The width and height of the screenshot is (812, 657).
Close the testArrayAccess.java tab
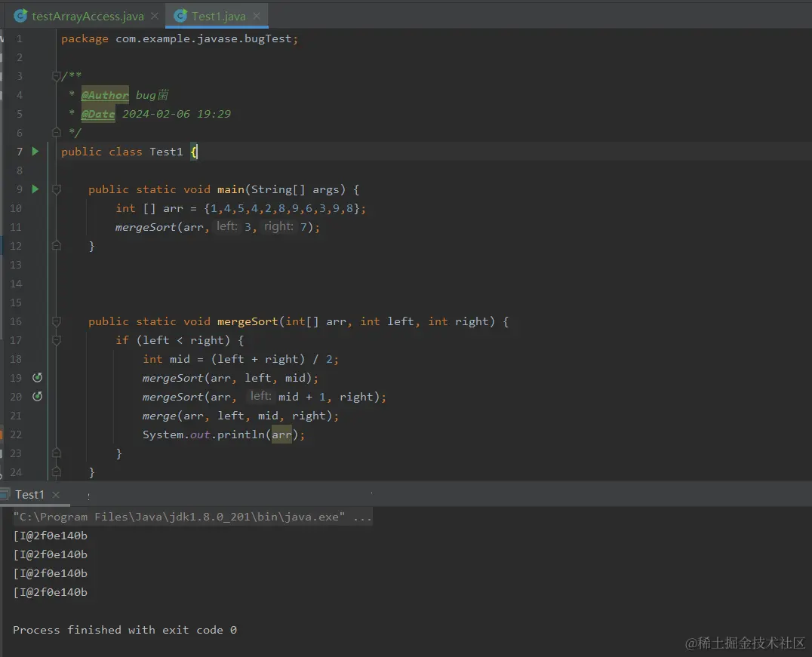154,16
